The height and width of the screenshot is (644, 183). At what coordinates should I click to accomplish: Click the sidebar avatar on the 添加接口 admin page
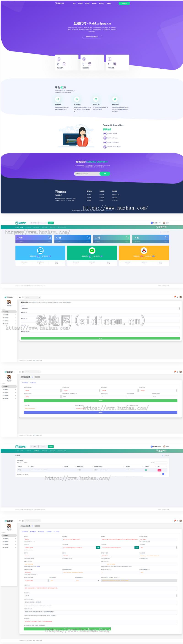pyautogui.click(x=9, y=302)
